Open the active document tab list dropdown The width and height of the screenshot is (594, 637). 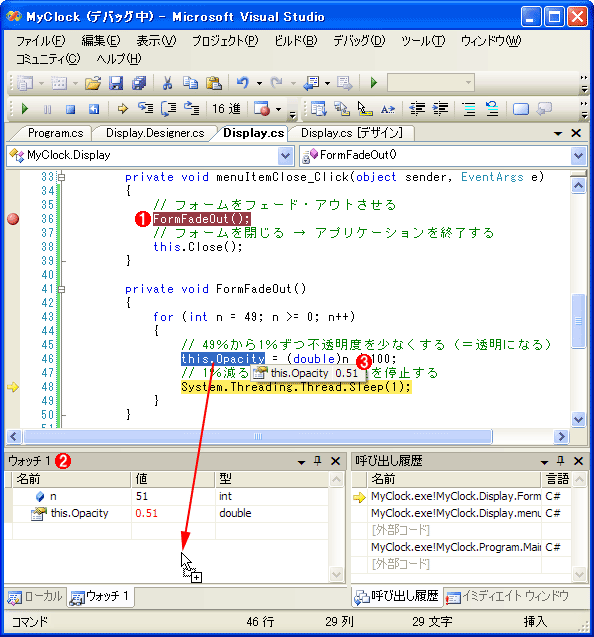[558, 133]
